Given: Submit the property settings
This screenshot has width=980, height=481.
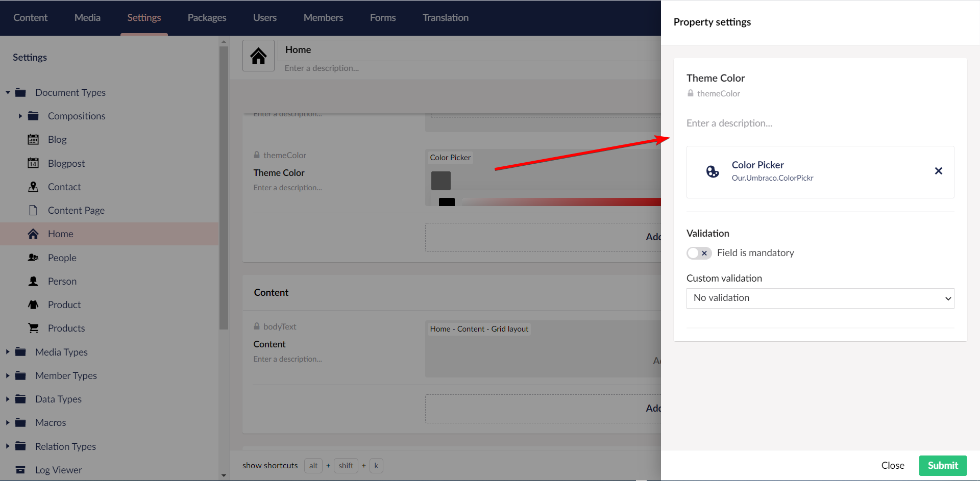Looking at the screenshot, I should click(943, 465).
